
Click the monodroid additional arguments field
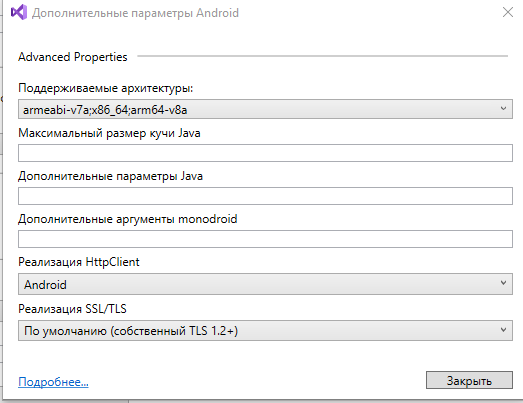(x=265, y=239)
